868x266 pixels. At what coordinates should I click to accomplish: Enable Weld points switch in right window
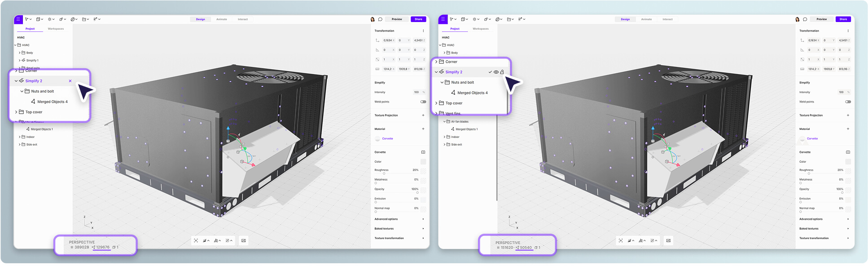(848, 102)
